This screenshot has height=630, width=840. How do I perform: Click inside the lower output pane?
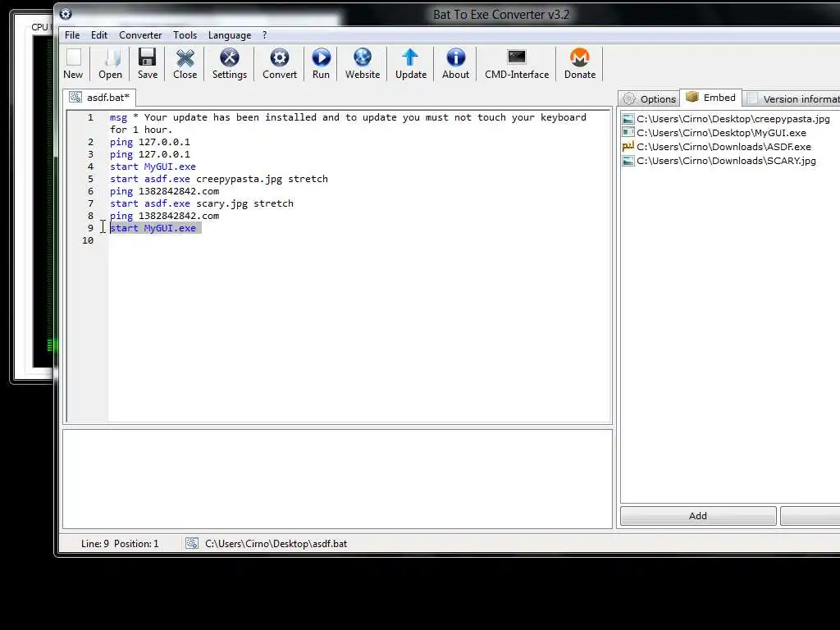[x=337, y=479]
